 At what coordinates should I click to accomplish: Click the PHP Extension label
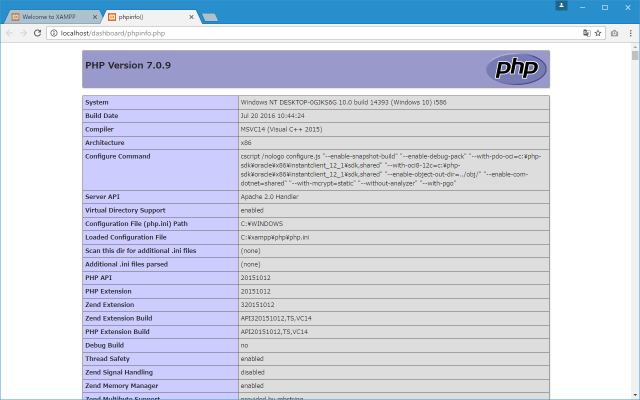click(108, 291)
